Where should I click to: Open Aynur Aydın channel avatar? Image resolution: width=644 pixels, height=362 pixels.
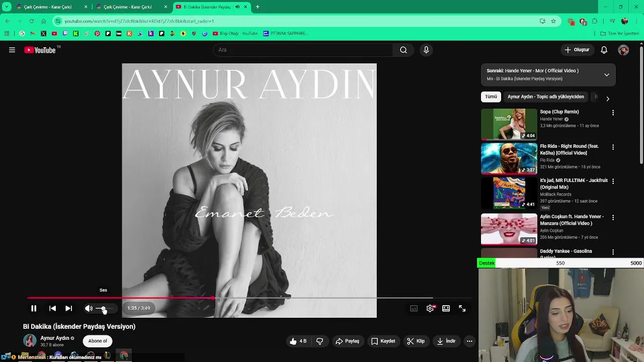tap(30, 340)
